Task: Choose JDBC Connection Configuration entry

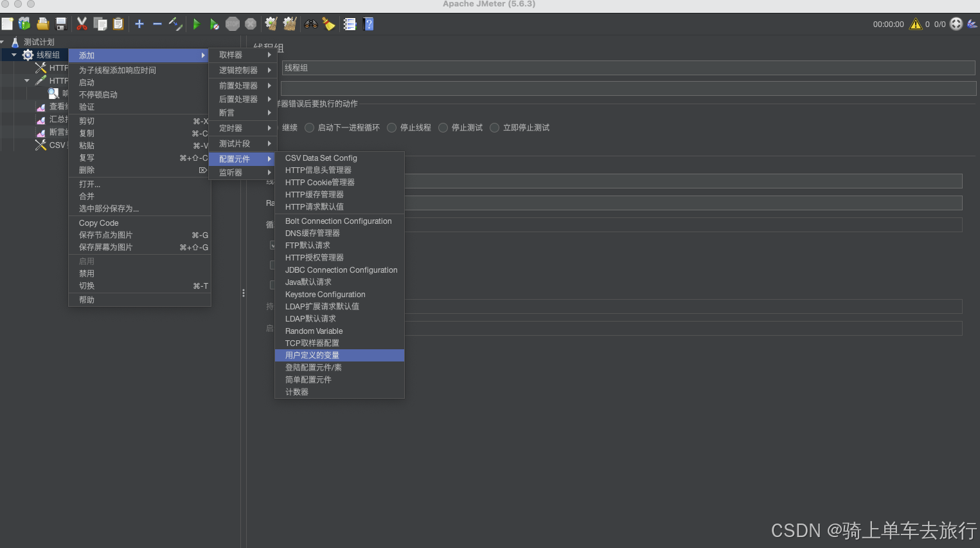Action: click(x=340, y=269)
